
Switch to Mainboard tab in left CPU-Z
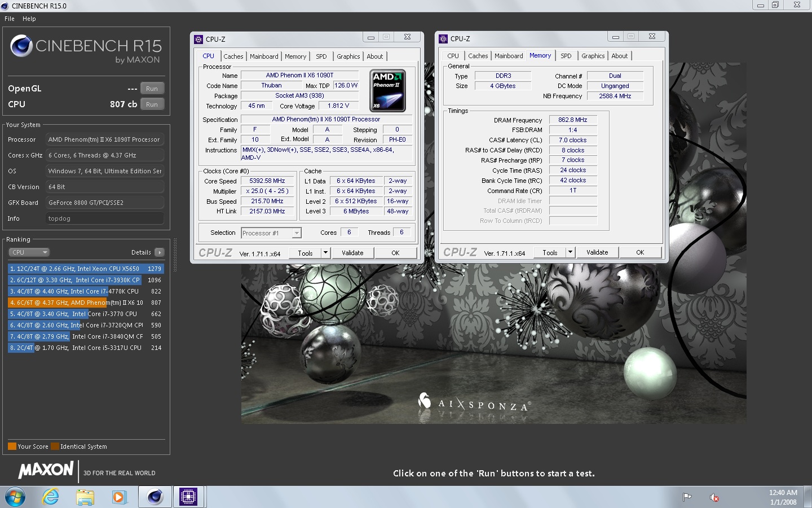[264, 56]
